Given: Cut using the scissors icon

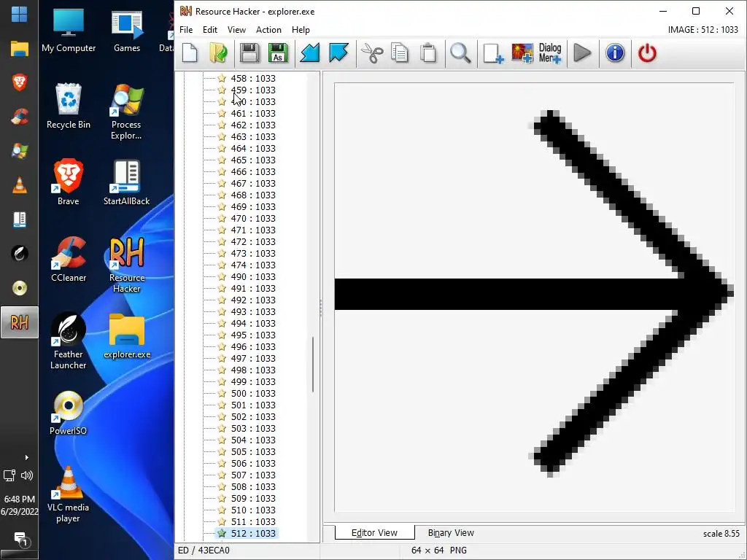Looking at the screenshot, I should point(372,52).
